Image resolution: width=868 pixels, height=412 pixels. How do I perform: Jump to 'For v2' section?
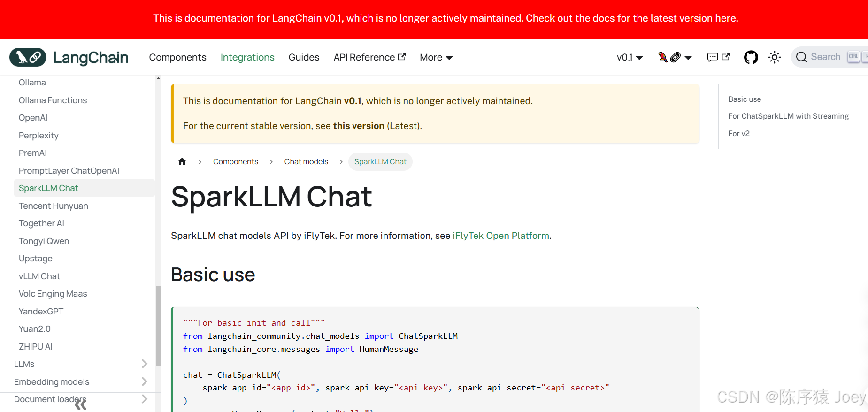coord(739,134)
